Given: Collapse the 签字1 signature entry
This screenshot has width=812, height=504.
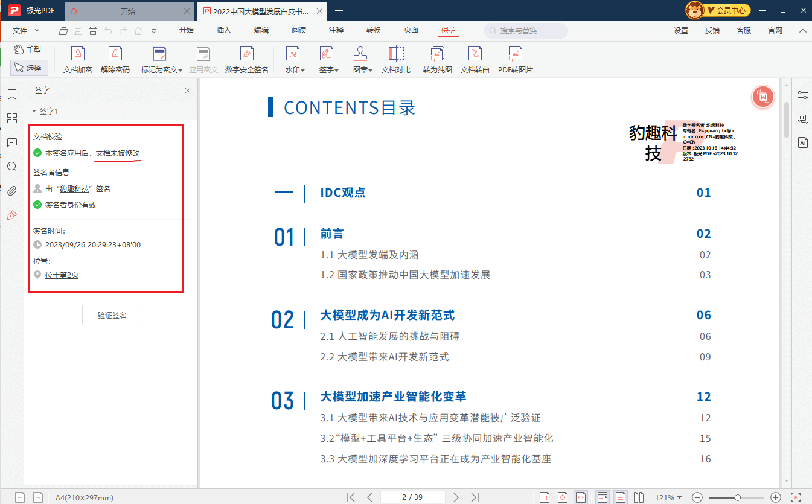Looking at the screenshot, I should tap(34, 111).
